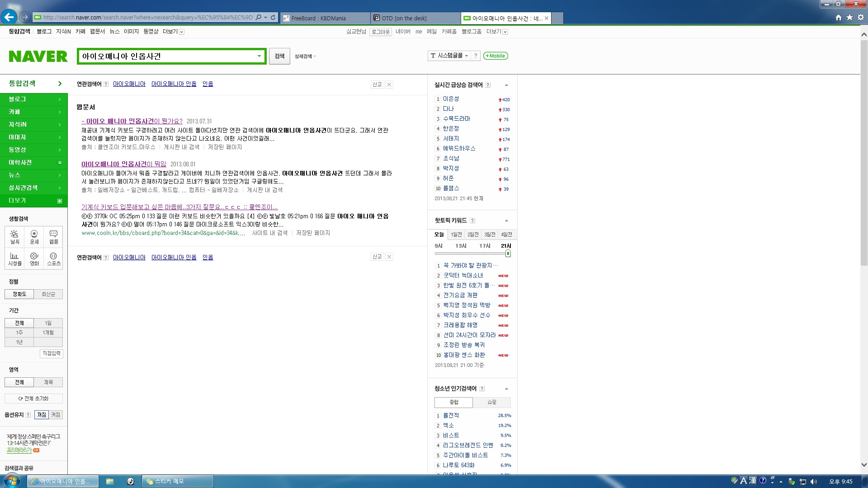Select the 1년 period option

point(19,342)
